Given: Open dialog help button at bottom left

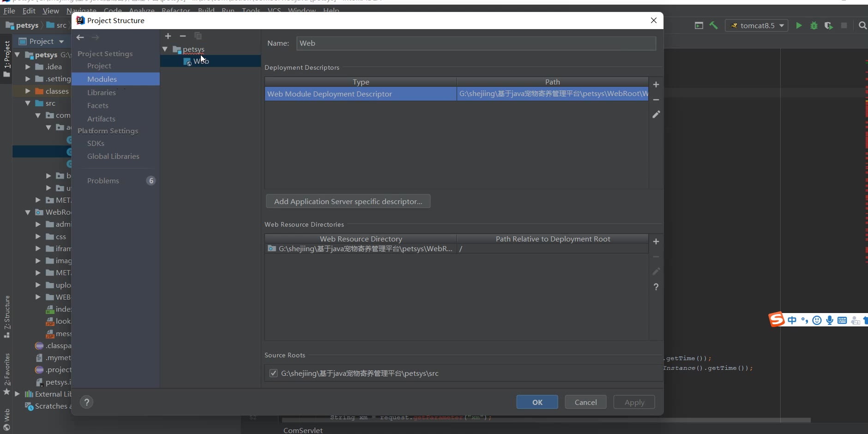Looking at the screenshot, I should click(x=87, y=402).
